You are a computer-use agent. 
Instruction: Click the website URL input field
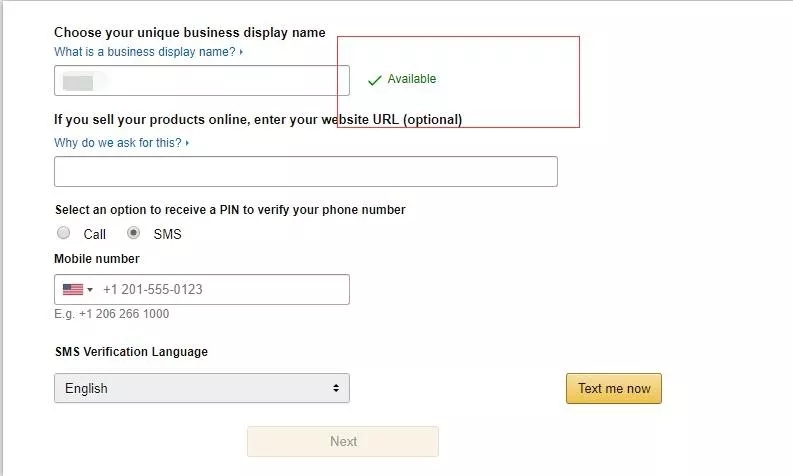pyautogui.click(x=305, y=171)
